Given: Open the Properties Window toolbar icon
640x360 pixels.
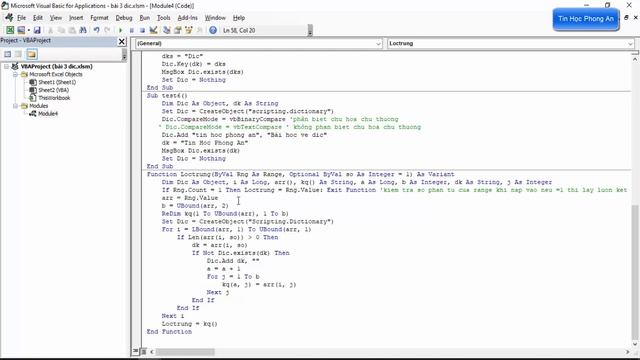Looking at the screenshot, I should point(178,30).
